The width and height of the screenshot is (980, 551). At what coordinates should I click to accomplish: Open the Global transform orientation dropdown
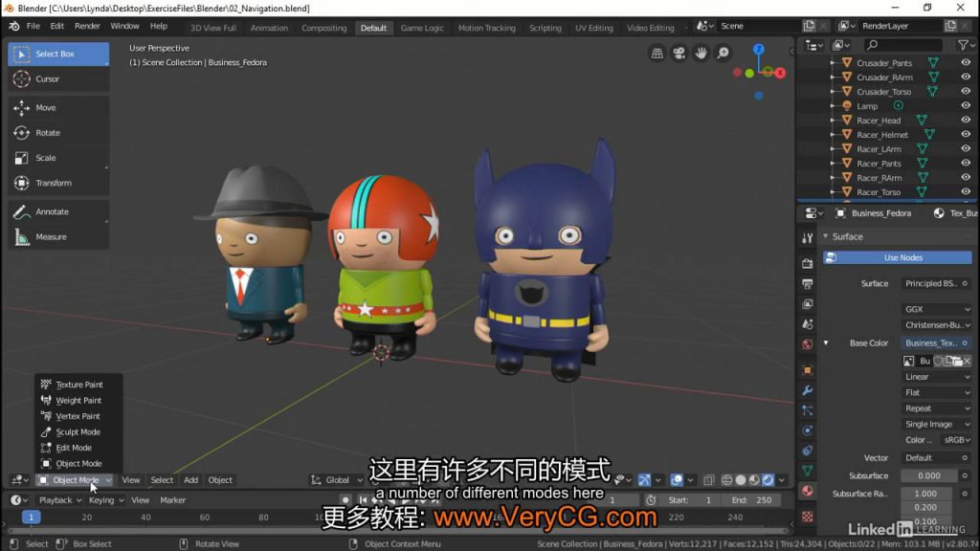point(337,480)
